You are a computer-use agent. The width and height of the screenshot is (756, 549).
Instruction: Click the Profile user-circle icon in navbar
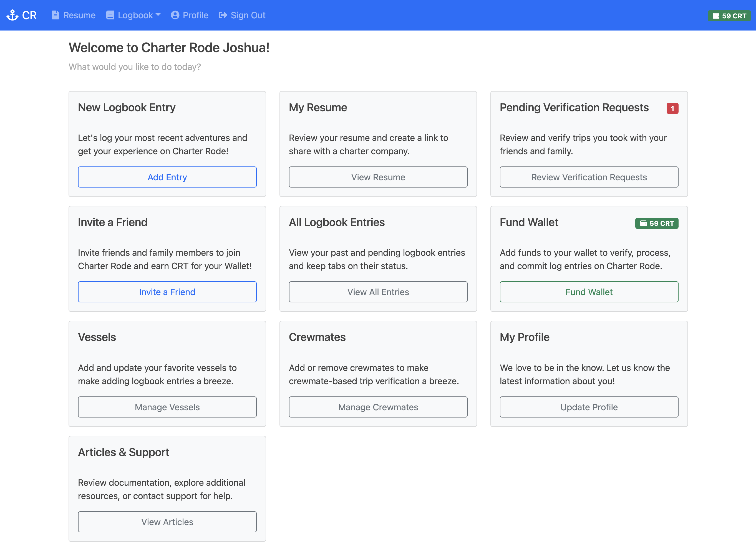point(175,15)
